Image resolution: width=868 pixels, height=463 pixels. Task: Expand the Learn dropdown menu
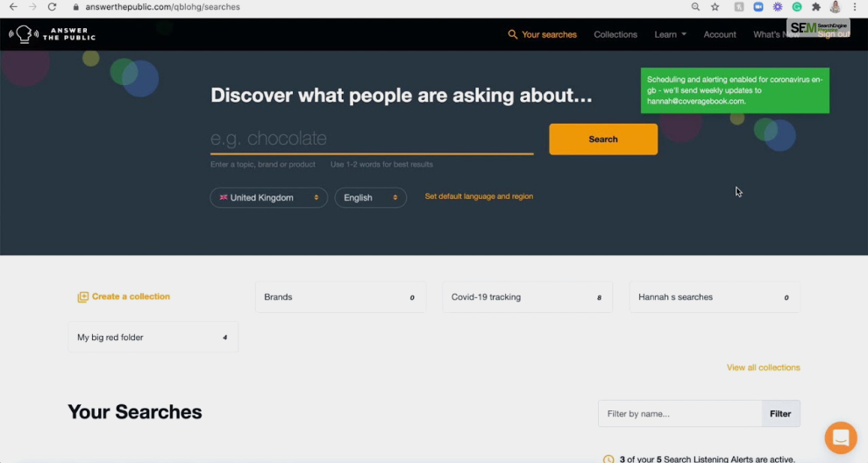[x=671, y=34]
